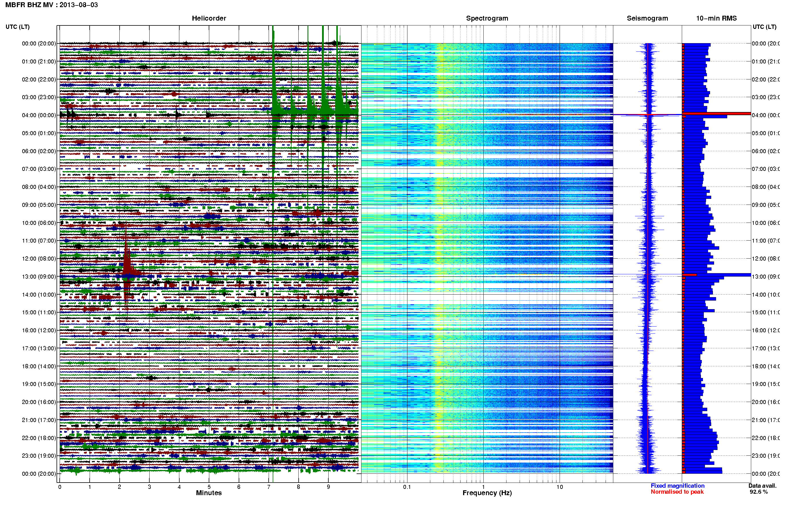Select the Seismogram panel title
This screenshot has height=508, width=812.
647,18
